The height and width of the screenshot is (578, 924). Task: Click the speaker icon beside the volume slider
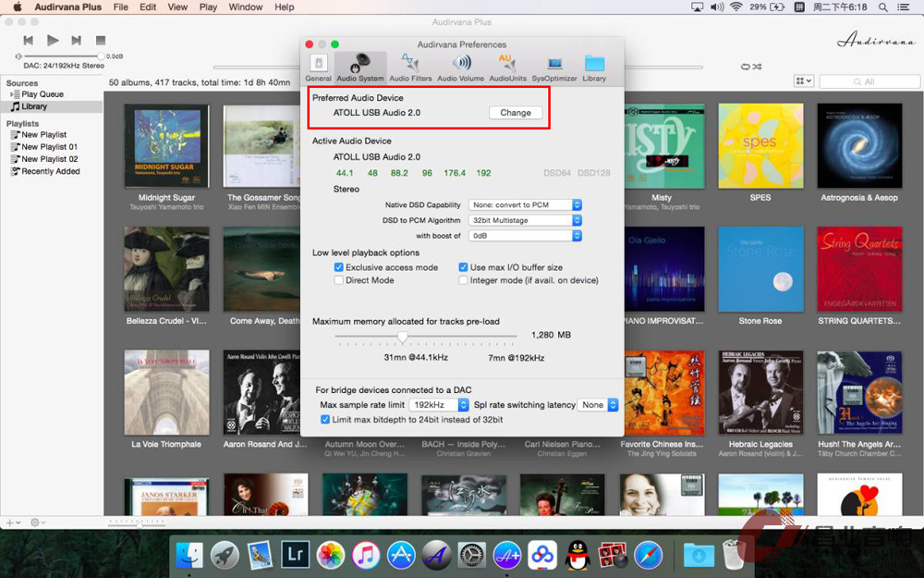[18, 56]
